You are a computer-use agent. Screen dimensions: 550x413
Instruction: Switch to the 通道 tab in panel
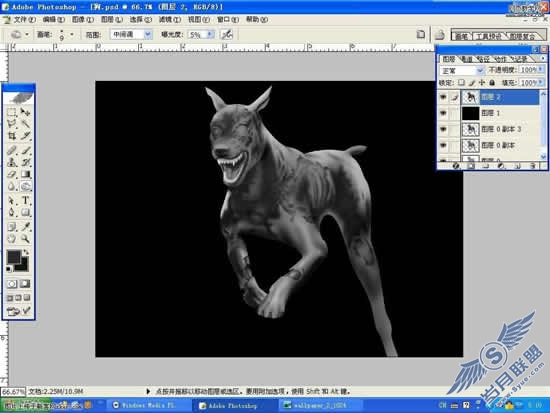coord(467,59)
